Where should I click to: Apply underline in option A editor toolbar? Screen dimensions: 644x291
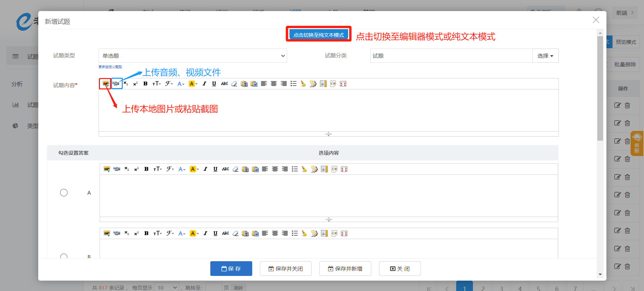(215, 169)
